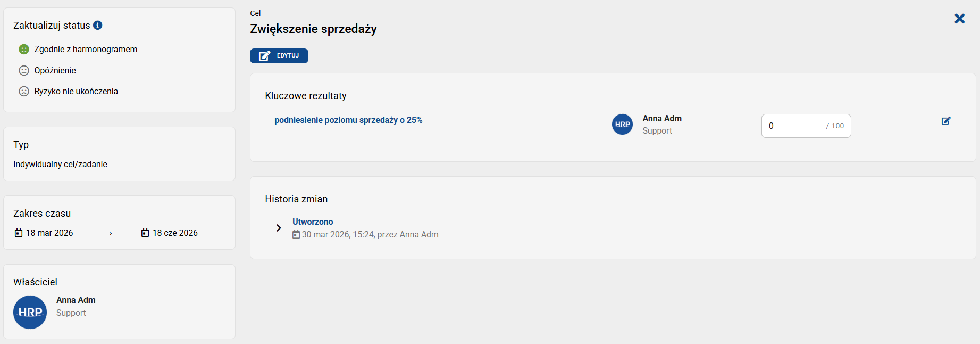The image size is (980, 344).
Task: Click the neutral face Opóźnienie icon
Action: (24, 70)
